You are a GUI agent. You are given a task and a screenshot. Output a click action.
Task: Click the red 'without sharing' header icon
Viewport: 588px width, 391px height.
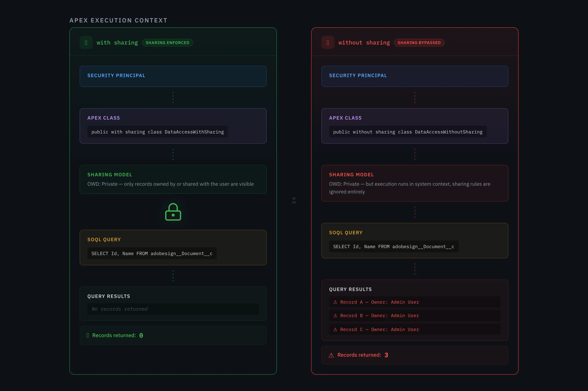pos(328,43)
